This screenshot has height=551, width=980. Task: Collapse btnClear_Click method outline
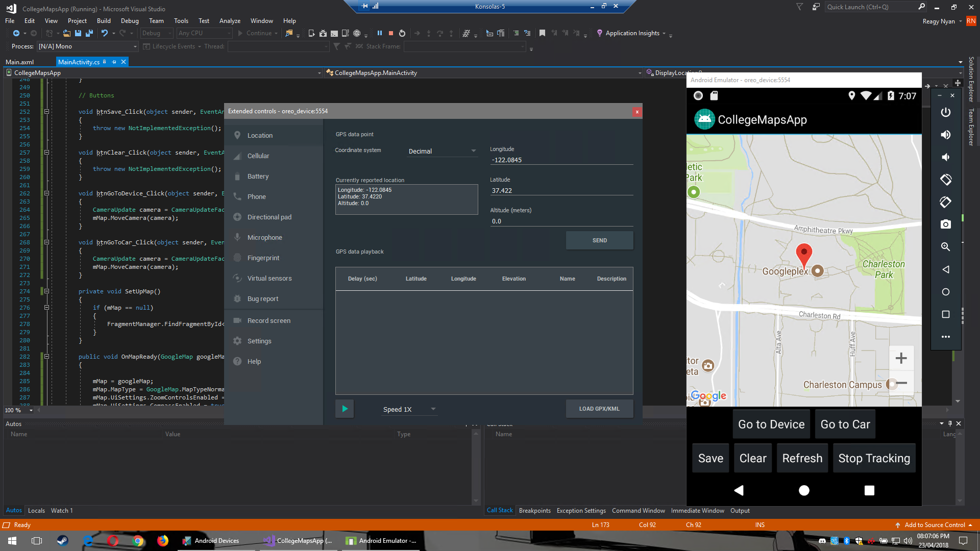[46, 153]
